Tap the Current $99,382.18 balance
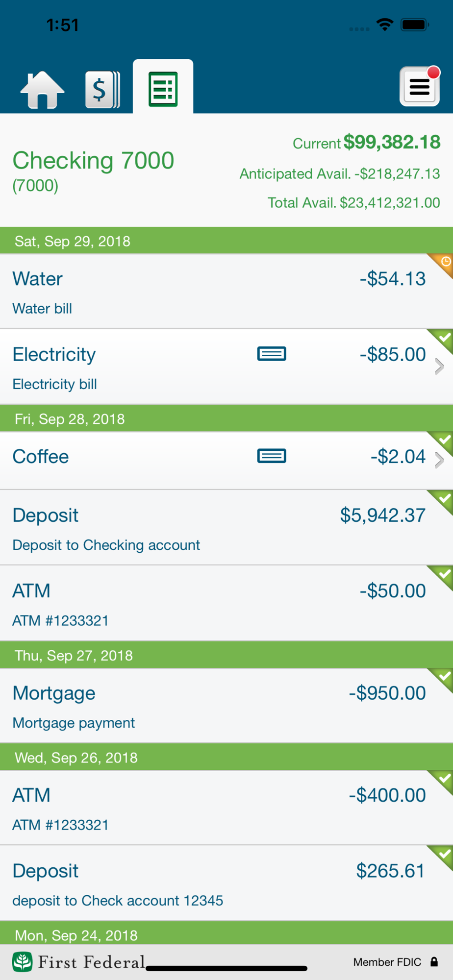 366,142
